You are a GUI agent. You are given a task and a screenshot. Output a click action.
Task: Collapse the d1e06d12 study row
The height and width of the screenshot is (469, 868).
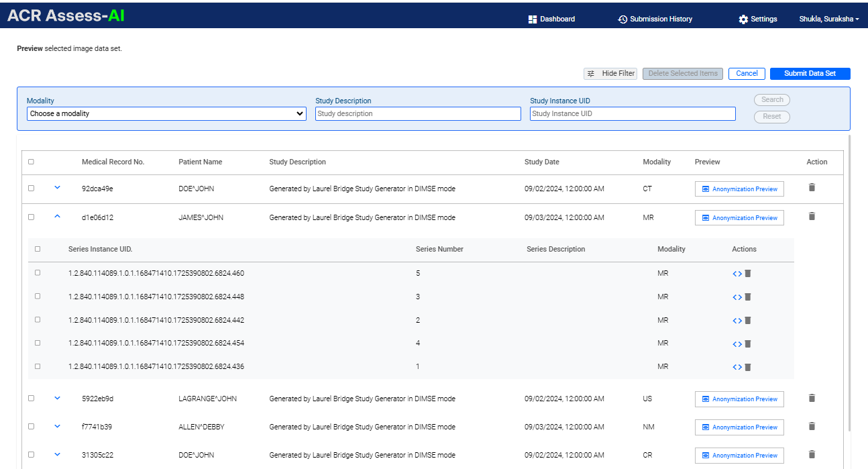(x=57, y=217)
